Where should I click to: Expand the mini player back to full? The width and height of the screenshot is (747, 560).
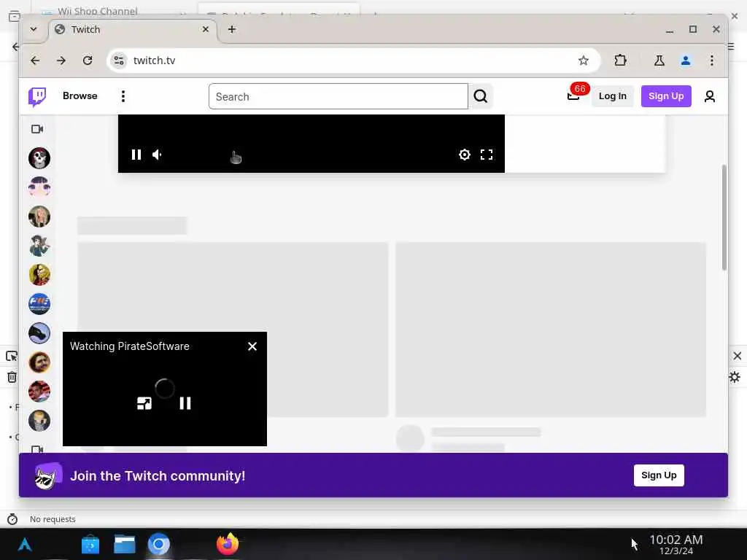[144, 403]
